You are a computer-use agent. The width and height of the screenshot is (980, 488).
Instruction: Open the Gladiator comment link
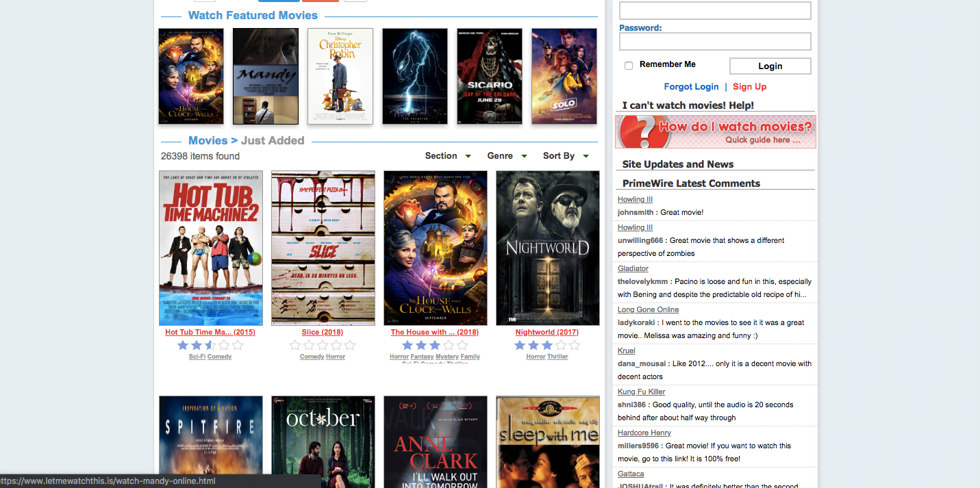[x=633, y=268]
